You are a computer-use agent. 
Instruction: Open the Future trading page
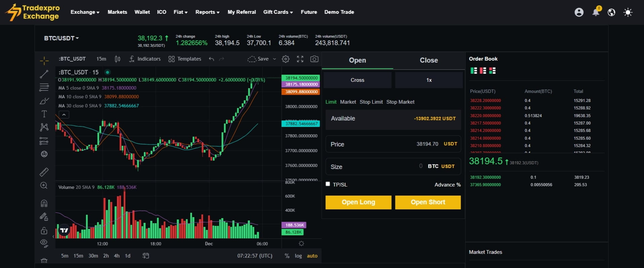(309, 12)
